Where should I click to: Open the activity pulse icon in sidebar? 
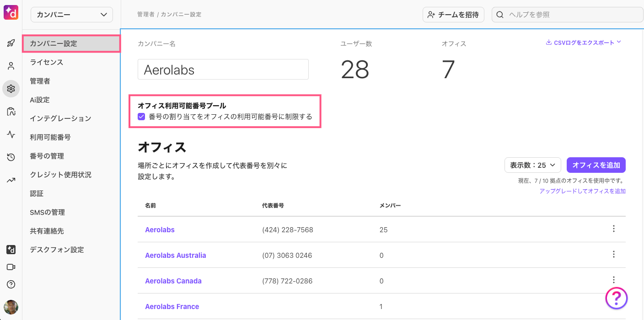coord(11,134)
